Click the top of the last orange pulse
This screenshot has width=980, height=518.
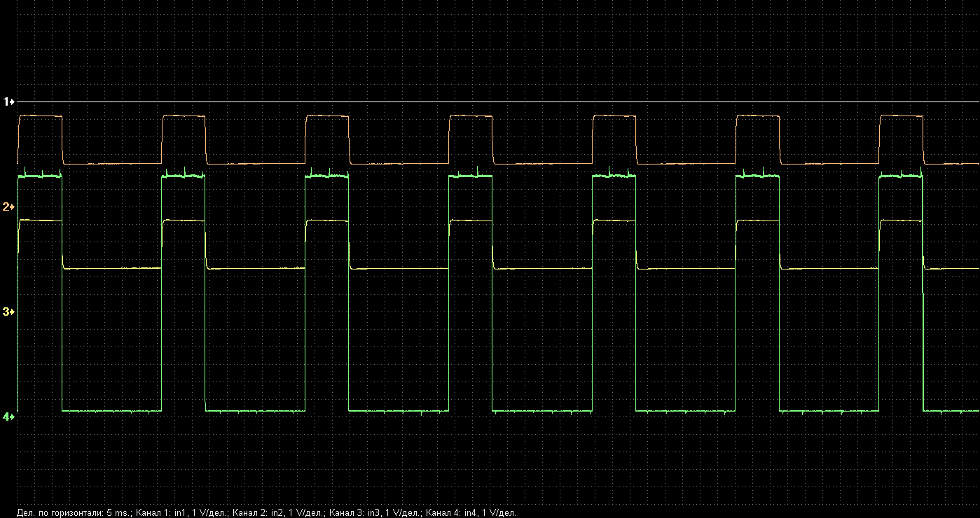(902, 115)
